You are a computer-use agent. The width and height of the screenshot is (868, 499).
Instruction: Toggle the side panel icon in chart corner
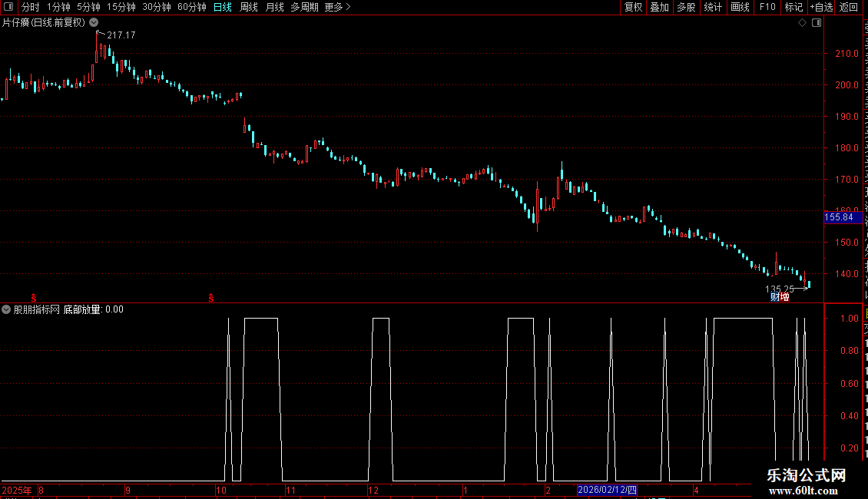(817, 23)
